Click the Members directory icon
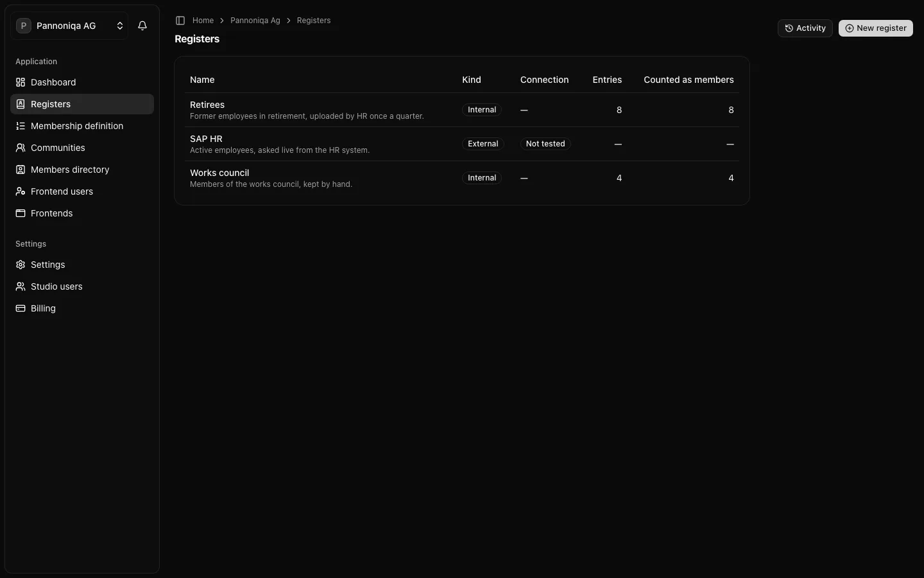 [x=21, y=170]
